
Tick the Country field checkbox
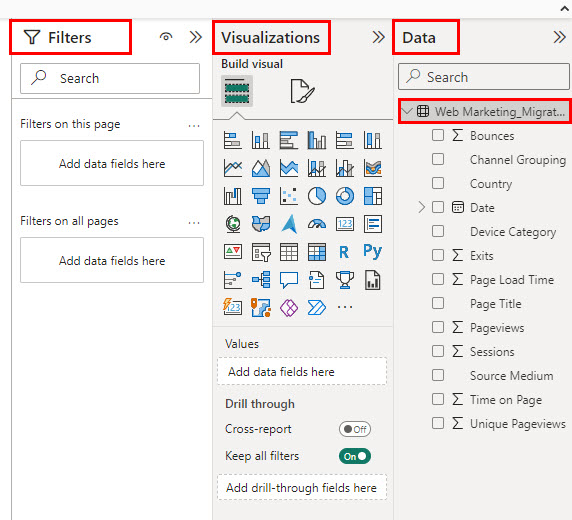(x=438, y=183)
